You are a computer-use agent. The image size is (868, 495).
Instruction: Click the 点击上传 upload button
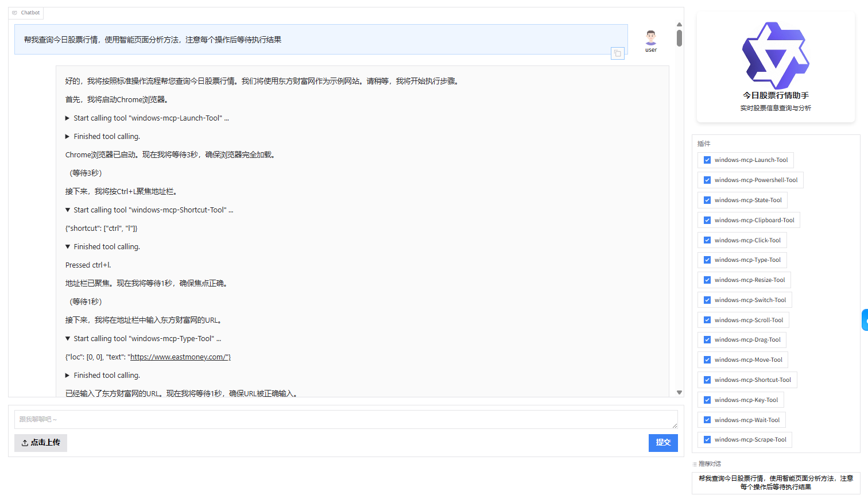41,443
